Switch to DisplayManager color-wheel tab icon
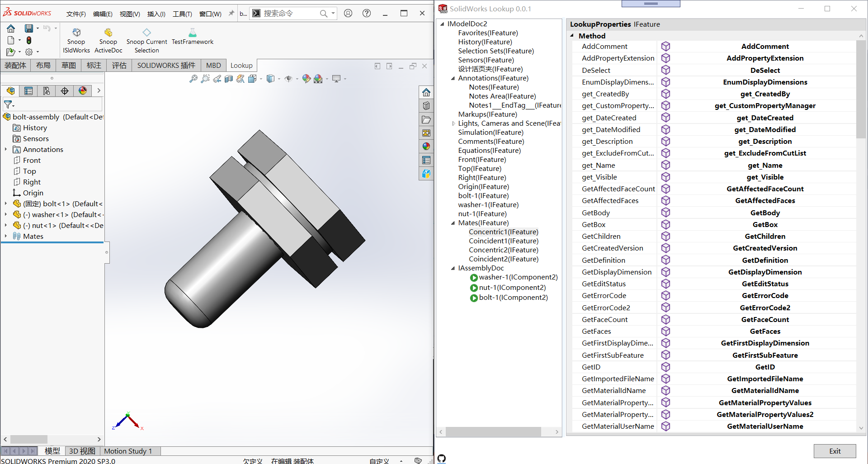The height and width of the screenshot is (464, 868). tap(83, 91)
